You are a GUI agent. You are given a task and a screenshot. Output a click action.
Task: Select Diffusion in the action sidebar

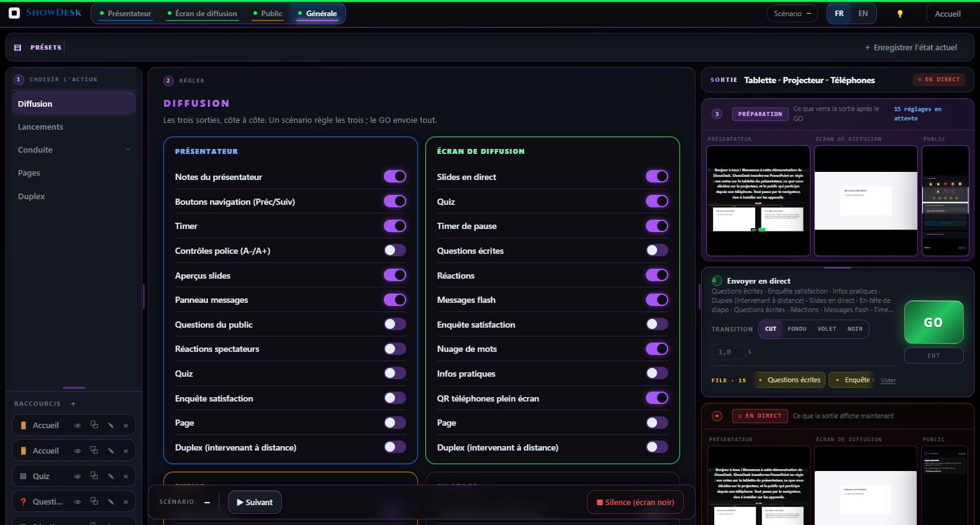click(73, 104)
